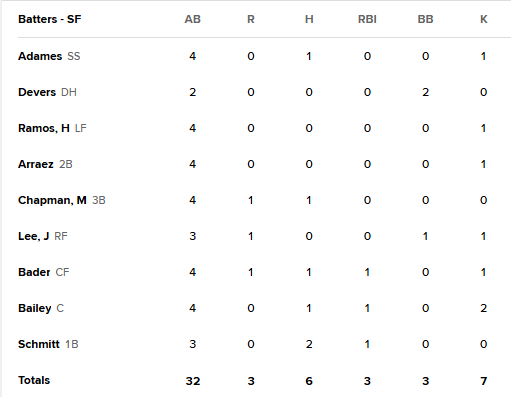Click the AB column header

pyautogui.click(x=193, y=19)
